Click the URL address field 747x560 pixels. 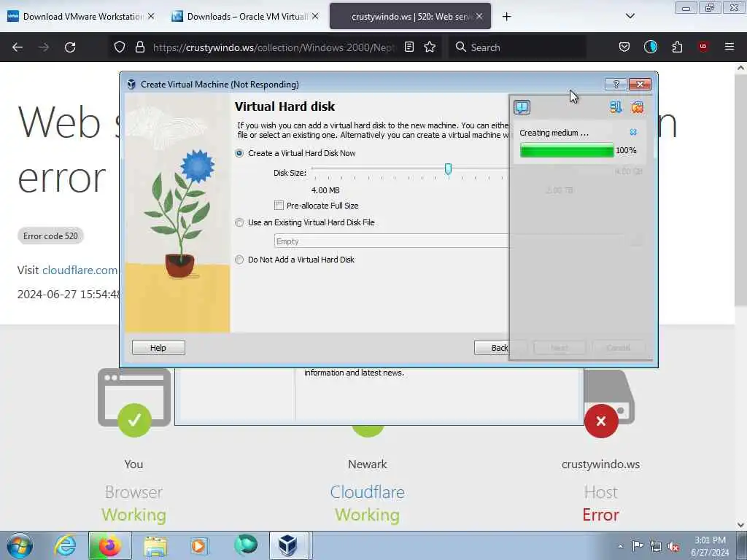click(x=274, y=47)
